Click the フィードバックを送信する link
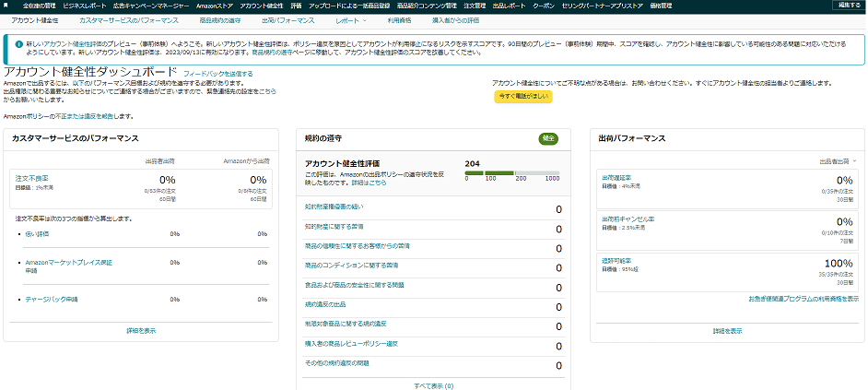Image resolution: width=868 pixels, height=390 pixels. point(218,73)
